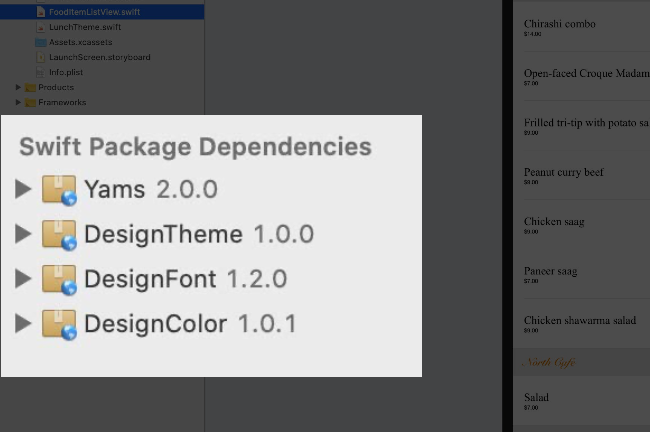Screen dimensions: 650x432
Task: Tap Frilled tri-tip with potato item
Action: (x=587, y=123)
